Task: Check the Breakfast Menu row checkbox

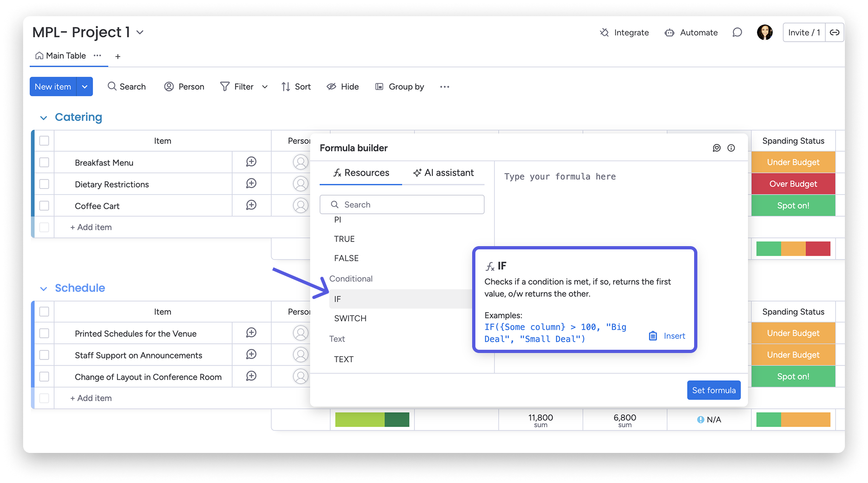Action: [44, 162]
